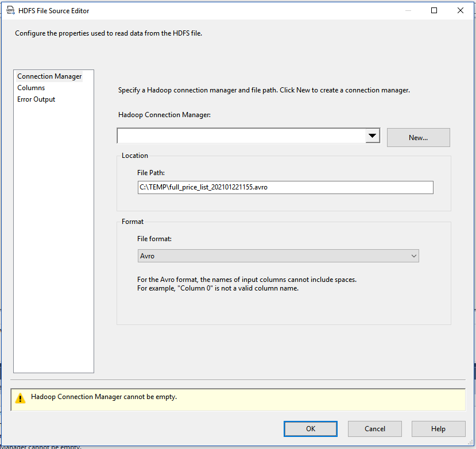Click the 'Hadoop Connection Manager cannot be empty' message
476x449 pixels.
pos(104,397)
